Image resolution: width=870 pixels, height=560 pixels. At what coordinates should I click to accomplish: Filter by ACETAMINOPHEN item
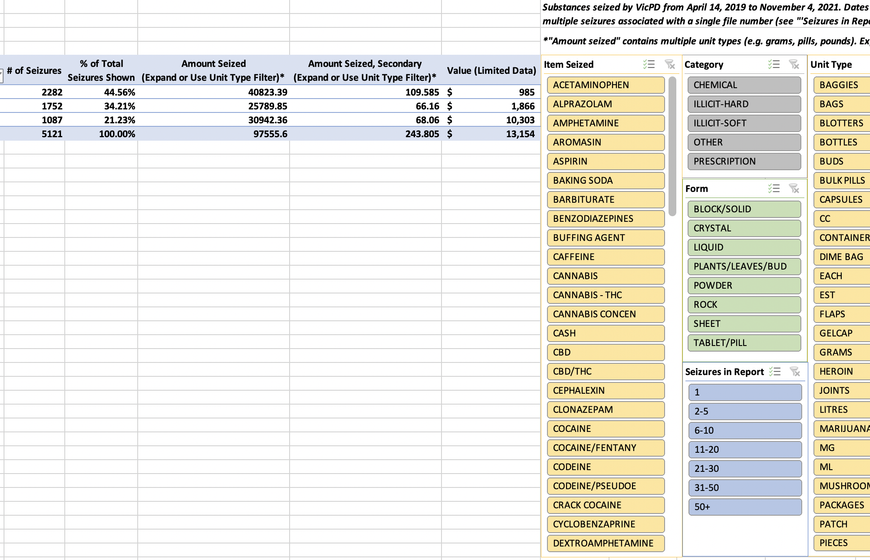pyautogui.click(x=605, y=85)
